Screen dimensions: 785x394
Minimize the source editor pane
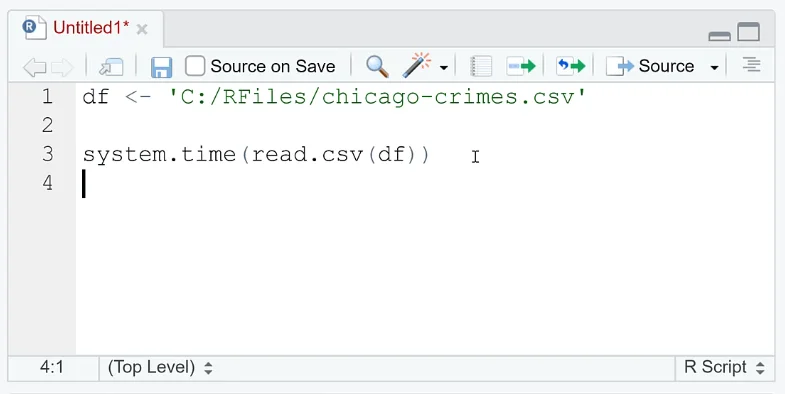[719, 36]
